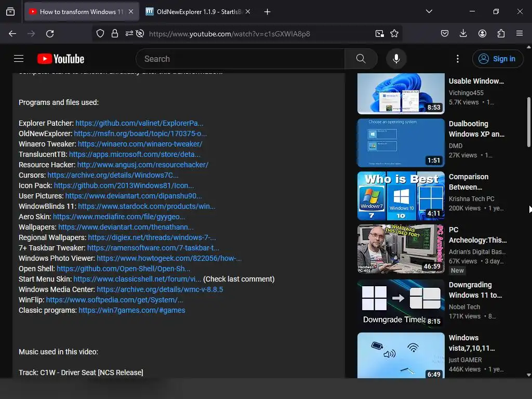Open the WindowBlinds 11 stardock link
This screenshot has height=399, width=532.
[147, 206]
